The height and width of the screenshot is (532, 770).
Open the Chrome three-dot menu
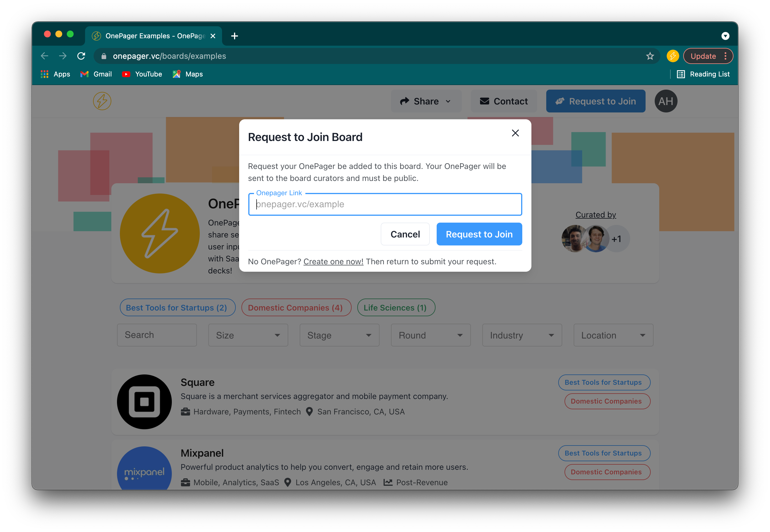pyautogui.click(x=725, y=56)
